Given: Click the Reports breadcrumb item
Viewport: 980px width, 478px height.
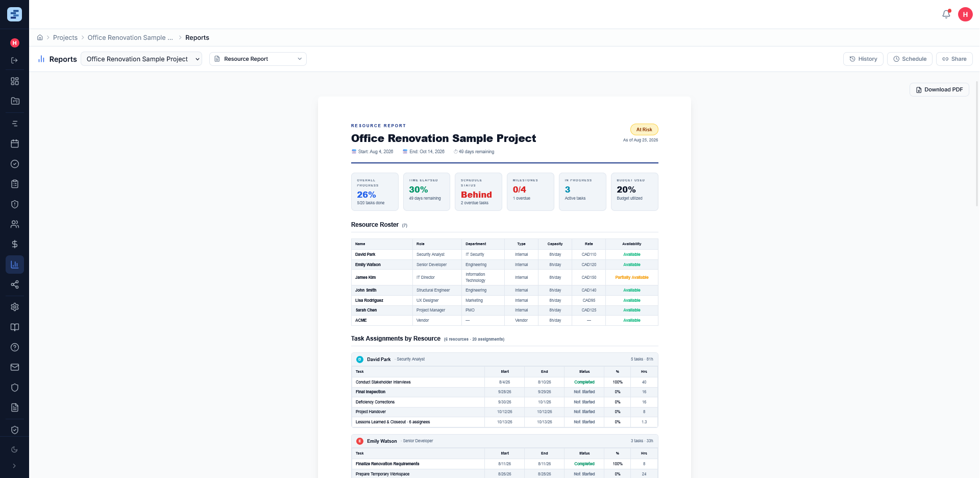Looking at the screenshot, I should (197, 38).
